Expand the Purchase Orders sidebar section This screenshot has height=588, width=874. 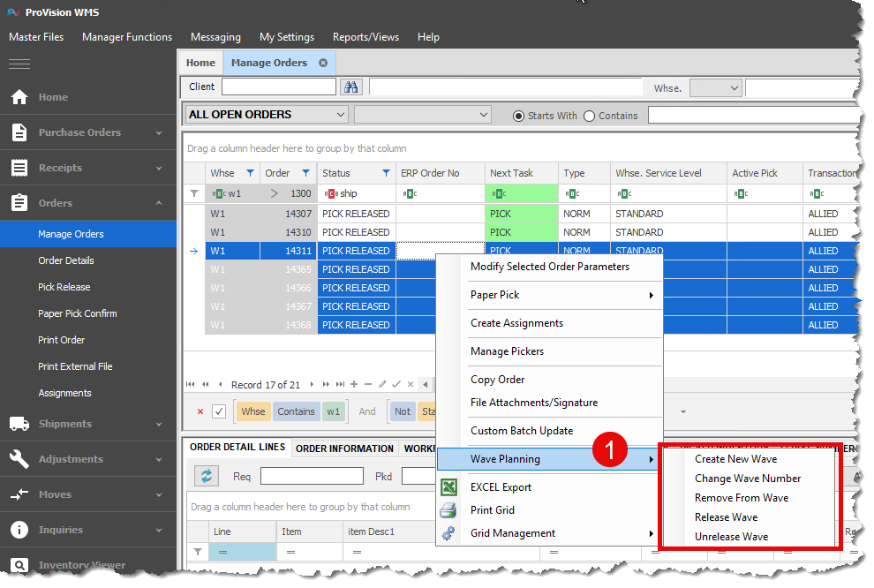pyautogui.click(x=159, y=132)
